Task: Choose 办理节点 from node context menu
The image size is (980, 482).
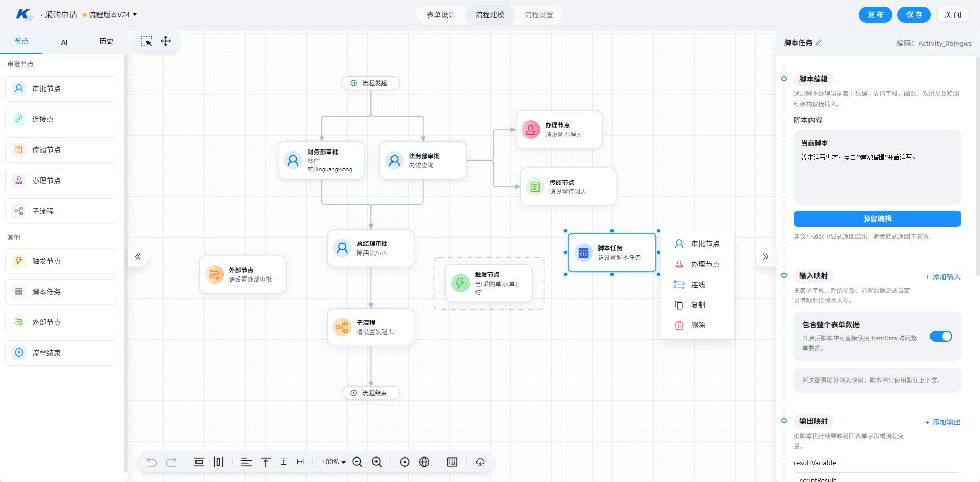Action: pyautogui.click(x=698, y=265)
